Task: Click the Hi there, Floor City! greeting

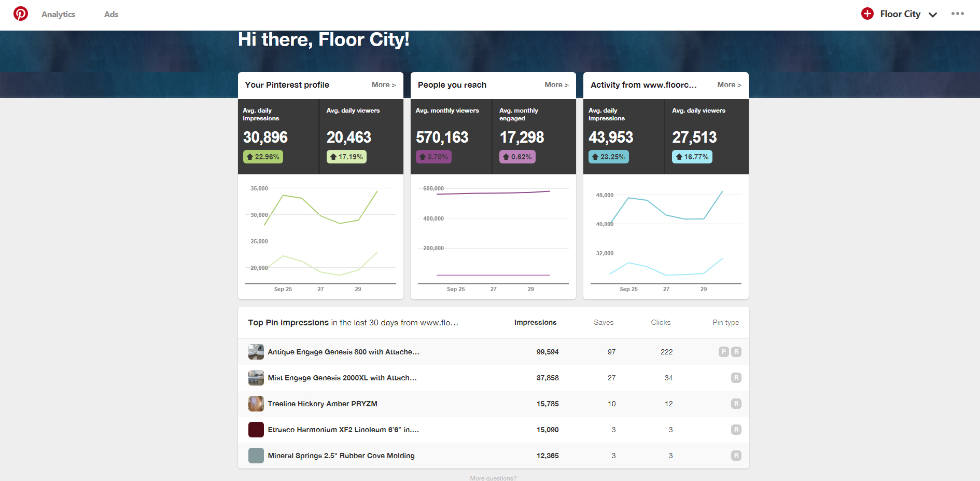Action: click(x=324, y=39)
